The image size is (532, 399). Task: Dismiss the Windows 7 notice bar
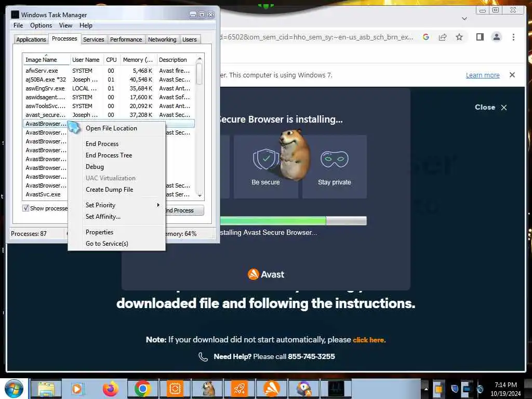512,75
